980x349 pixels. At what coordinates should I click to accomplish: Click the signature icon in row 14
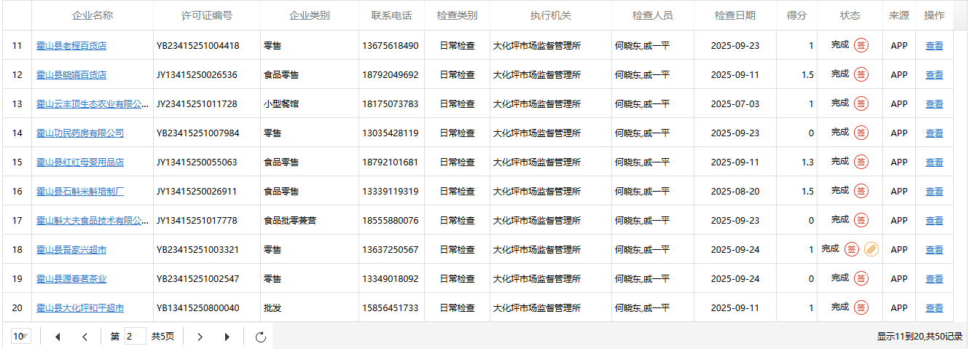coord(861,133)
